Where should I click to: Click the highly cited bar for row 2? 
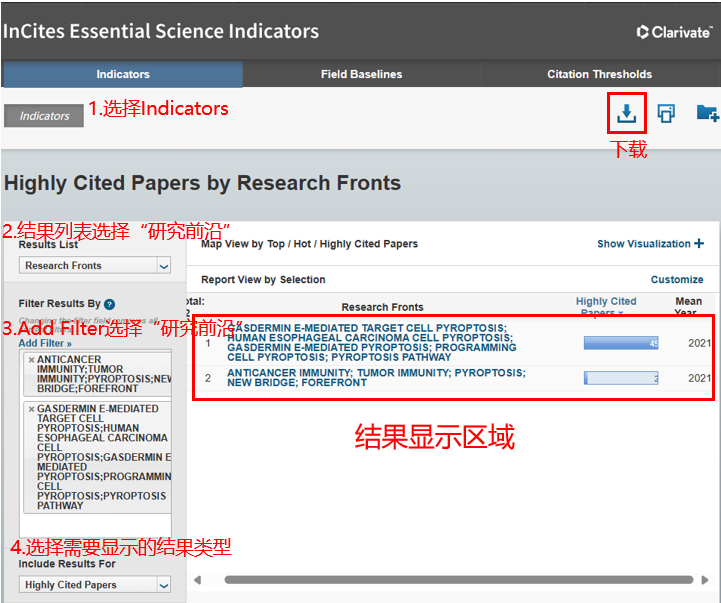621,378
